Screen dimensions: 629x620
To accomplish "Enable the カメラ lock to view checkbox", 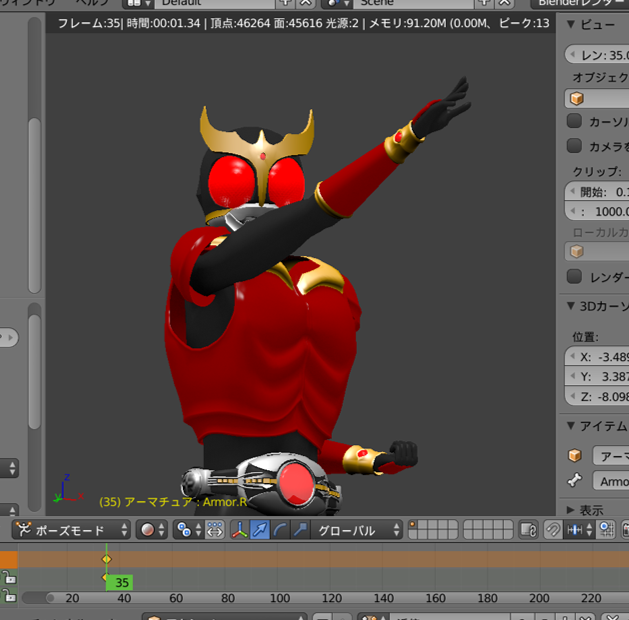I will click(574, 146).
